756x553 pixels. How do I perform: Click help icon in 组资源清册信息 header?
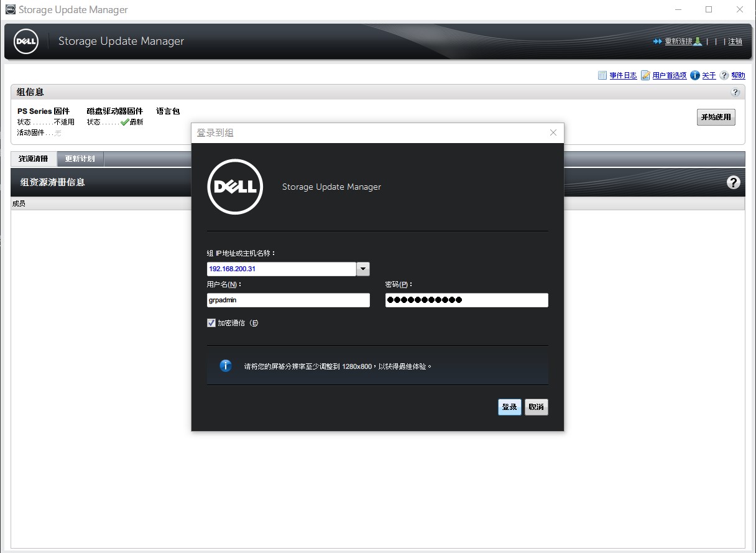pyautogui.click(x=734, y=182)
